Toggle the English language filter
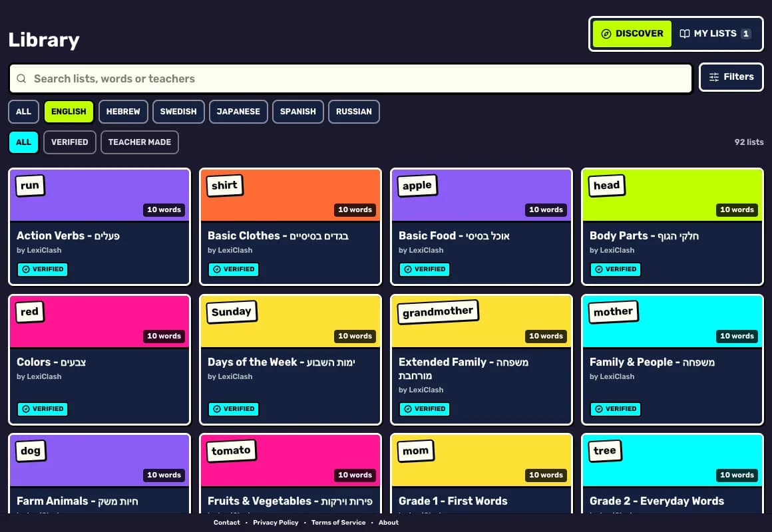This screenshot has height=532, width=772. pos(69,112)
